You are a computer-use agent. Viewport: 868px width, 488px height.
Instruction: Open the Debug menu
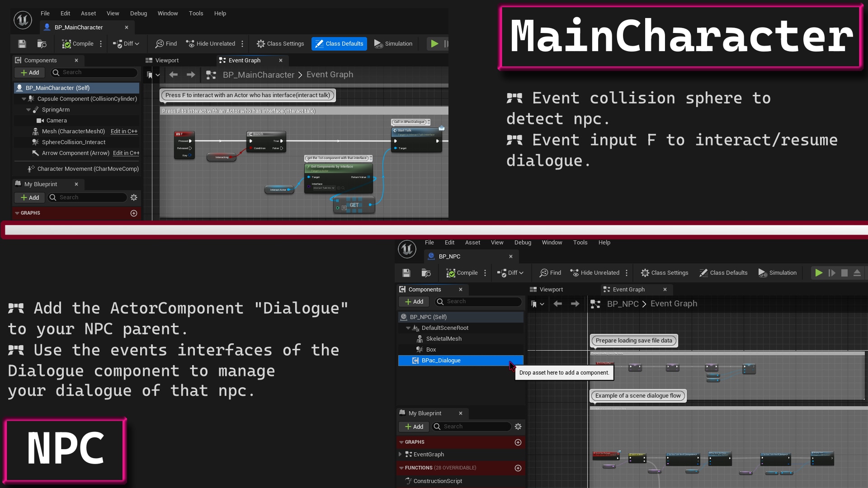tap(138, 13)
